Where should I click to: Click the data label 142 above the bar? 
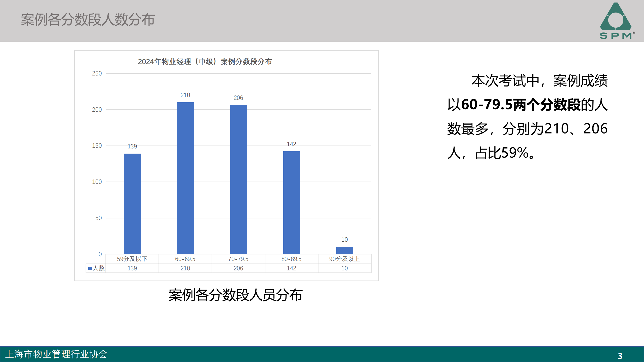tap(292, 144)
